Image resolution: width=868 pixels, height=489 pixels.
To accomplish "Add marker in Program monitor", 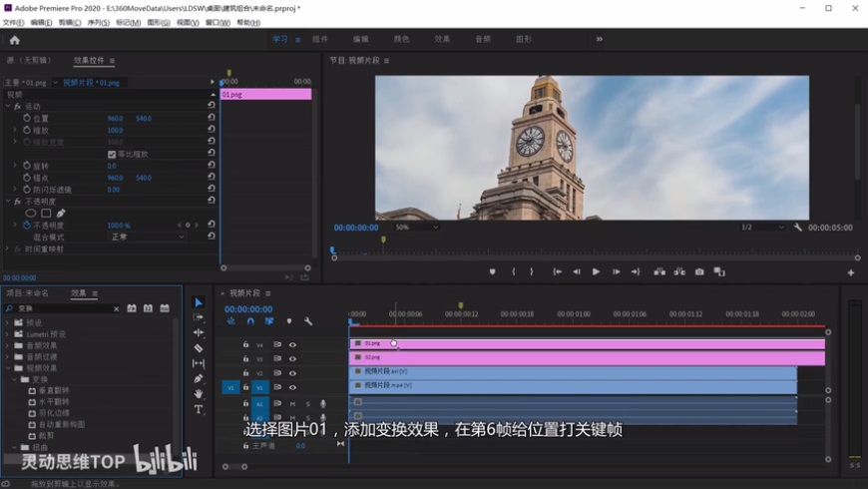I will tap(492, 271).
